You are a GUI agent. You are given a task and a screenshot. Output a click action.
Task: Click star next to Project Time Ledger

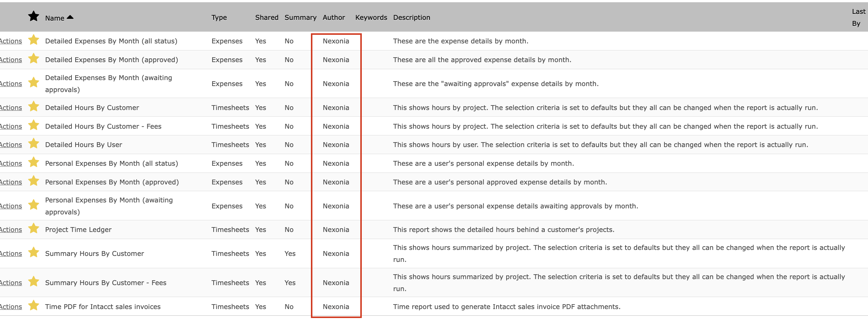(34, 229)
